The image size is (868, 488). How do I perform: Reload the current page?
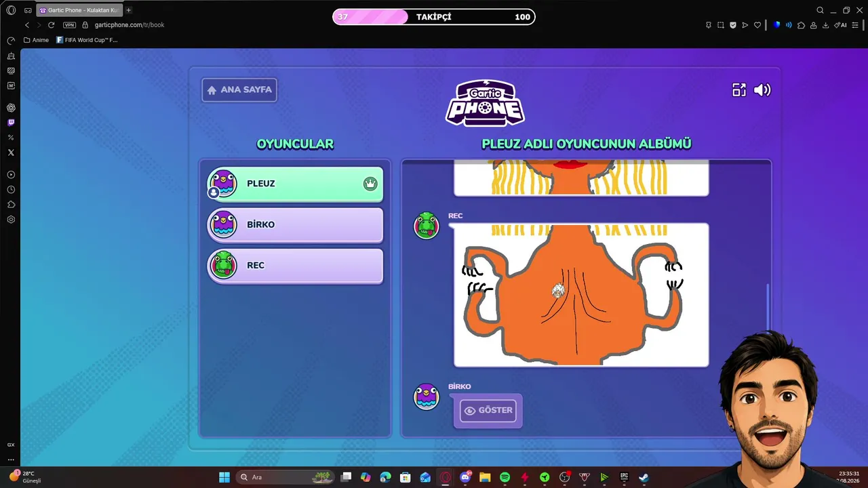pos(51,25)
